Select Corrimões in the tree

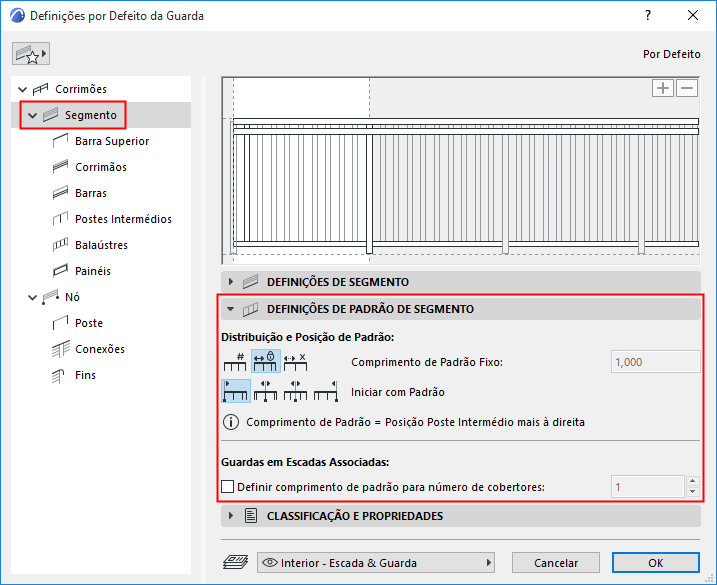[80, 89]
